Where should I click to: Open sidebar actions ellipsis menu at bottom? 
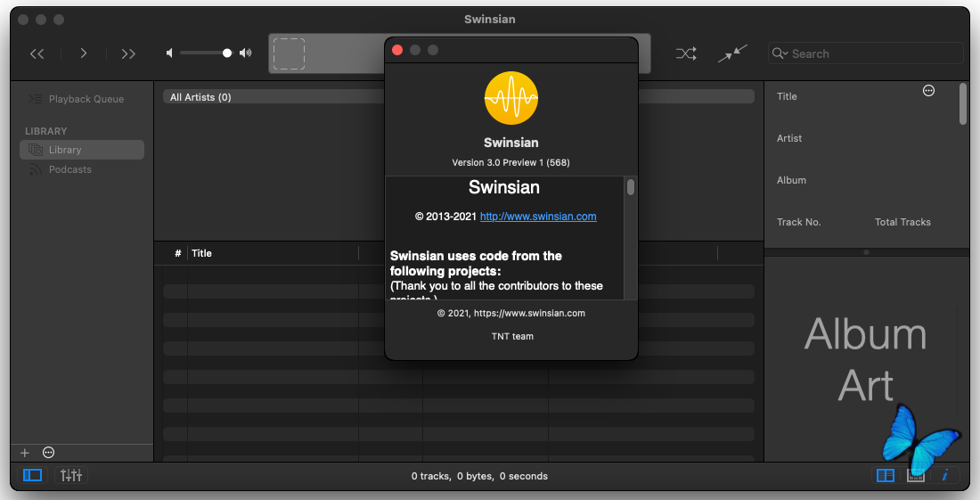[48, 453]
